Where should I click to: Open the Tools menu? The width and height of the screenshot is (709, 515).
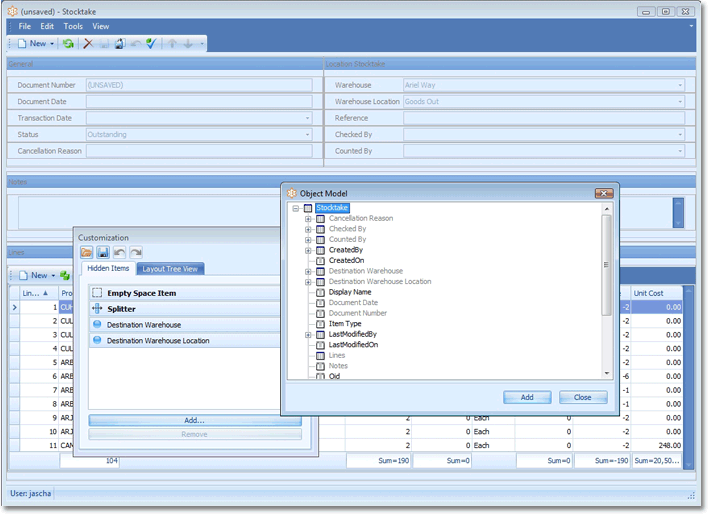73,26
